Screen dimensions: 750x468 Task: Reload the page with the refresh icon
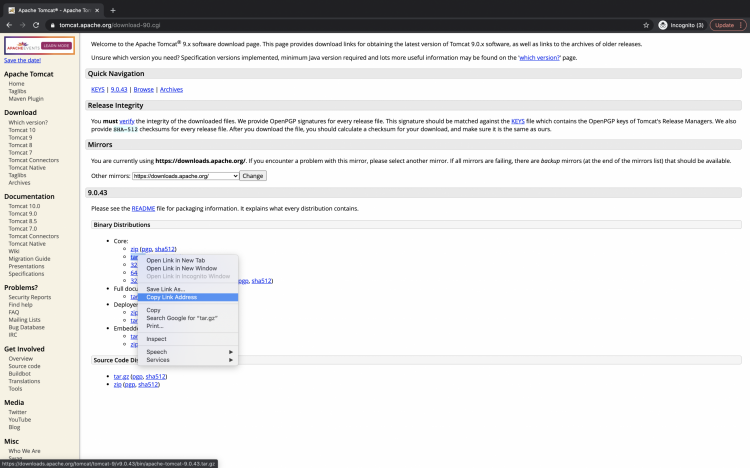coord(36,25)
